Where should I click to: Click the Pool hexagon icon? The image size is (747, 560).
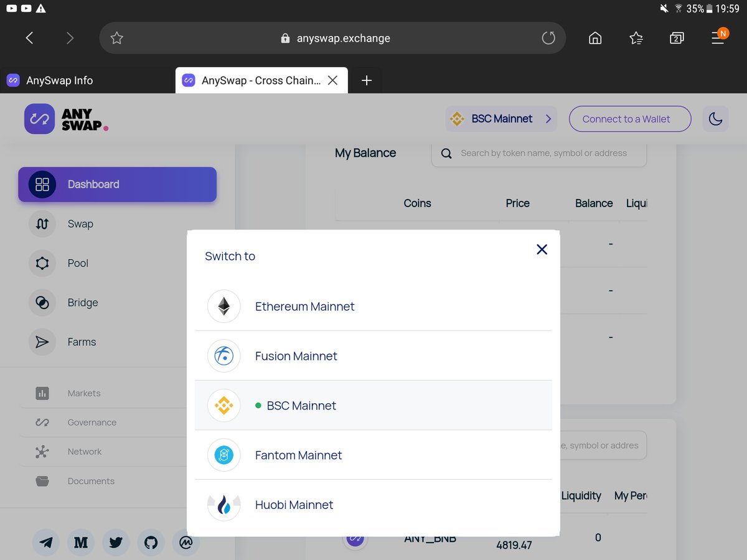[42, 263]
